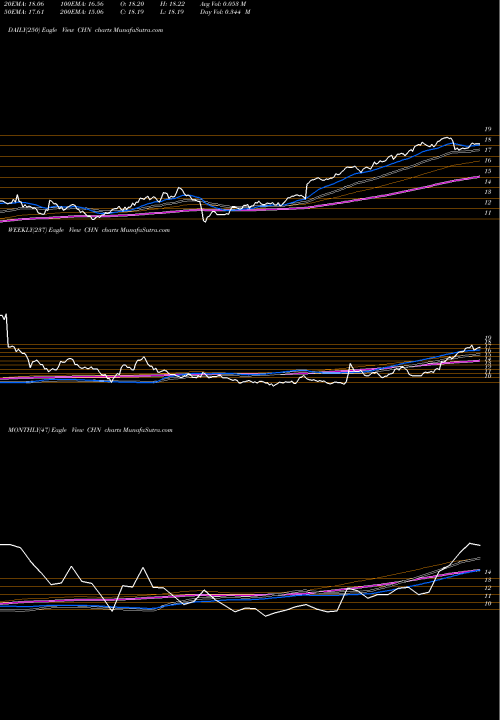Click the Avg Vol value
This screenshot has height=720, width=500.
pyautogui.click(x=223, y=4)
